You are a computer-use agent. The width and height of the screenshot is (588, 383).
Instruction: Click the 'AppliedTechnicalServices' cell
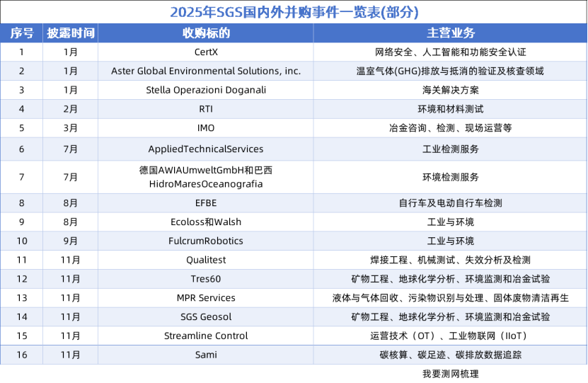tap(206, 149)
